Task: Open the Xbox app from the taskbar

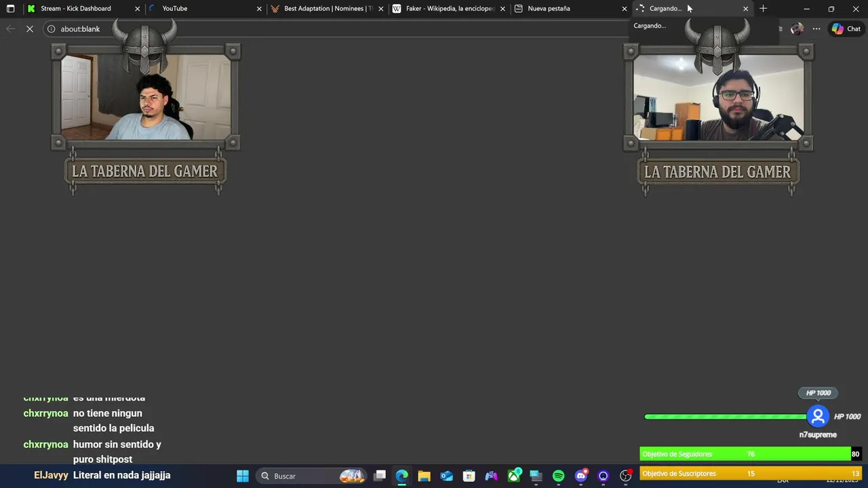Action: (514, 476)
